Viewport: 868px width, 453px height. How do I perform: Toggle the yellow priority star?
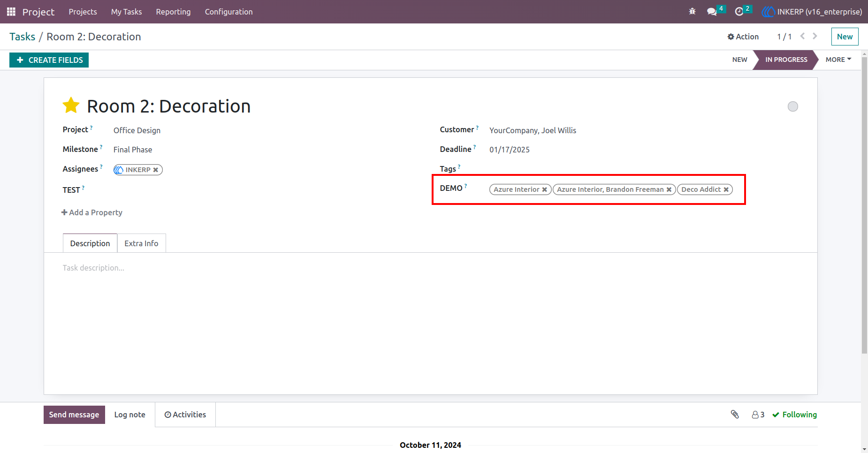[71, 106]
